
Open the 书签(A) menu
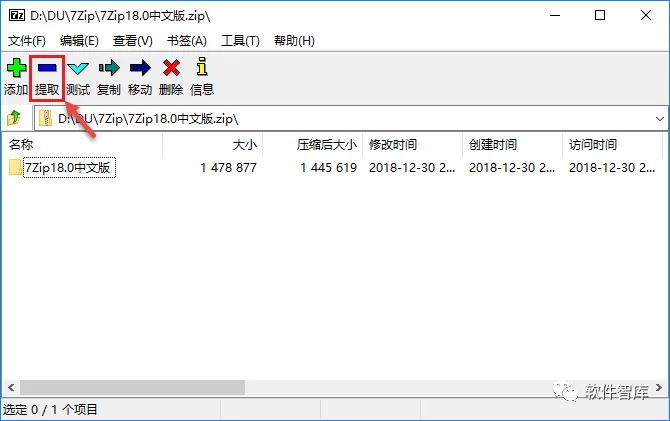(x=187, y=41)
